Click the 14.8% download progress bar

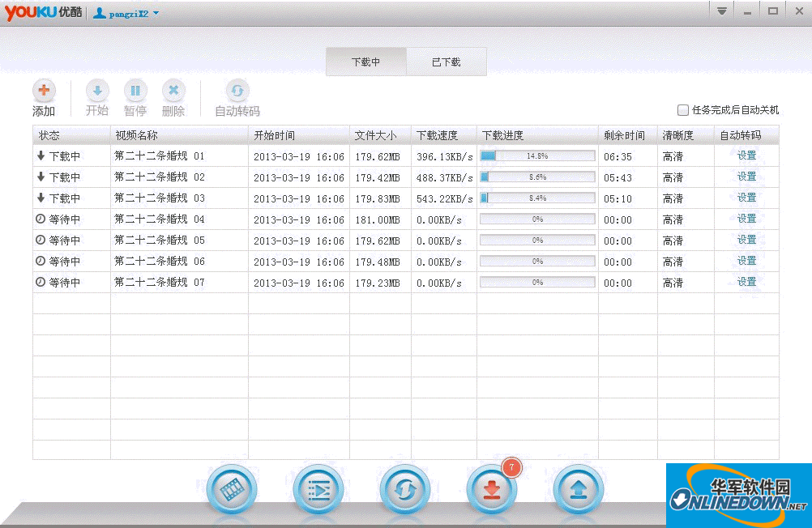coord(537,155)
